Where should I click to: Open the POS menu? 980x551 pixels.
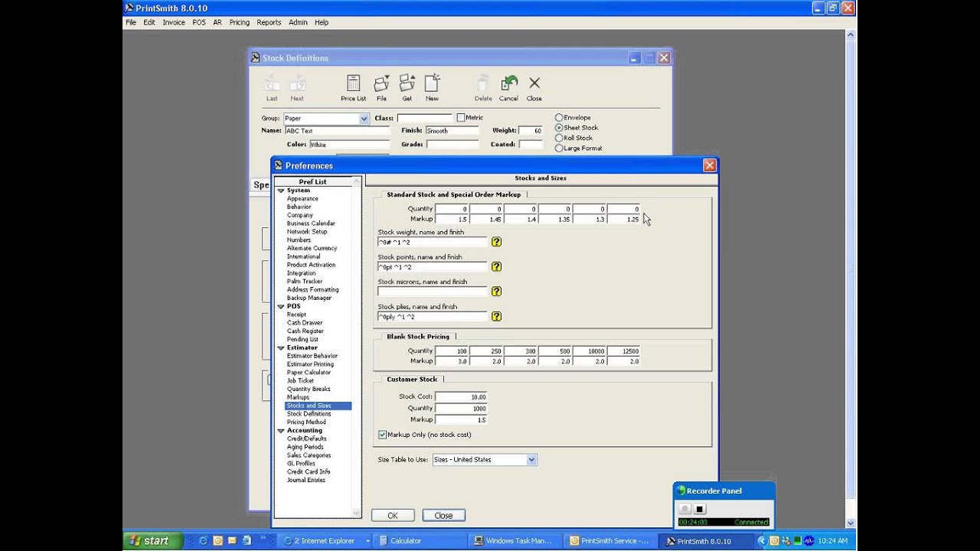[x=199, y=22]
